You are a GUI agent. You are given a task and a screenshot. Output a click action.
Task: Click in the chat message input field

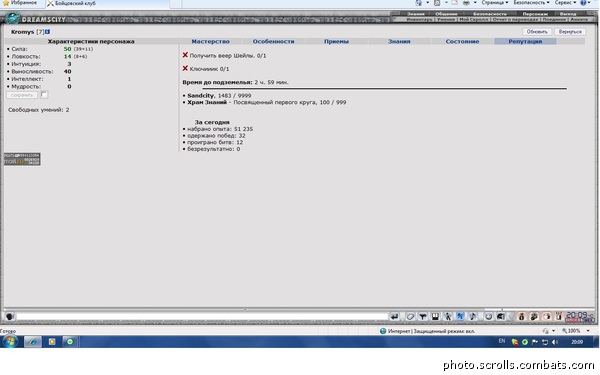point(202,316)
